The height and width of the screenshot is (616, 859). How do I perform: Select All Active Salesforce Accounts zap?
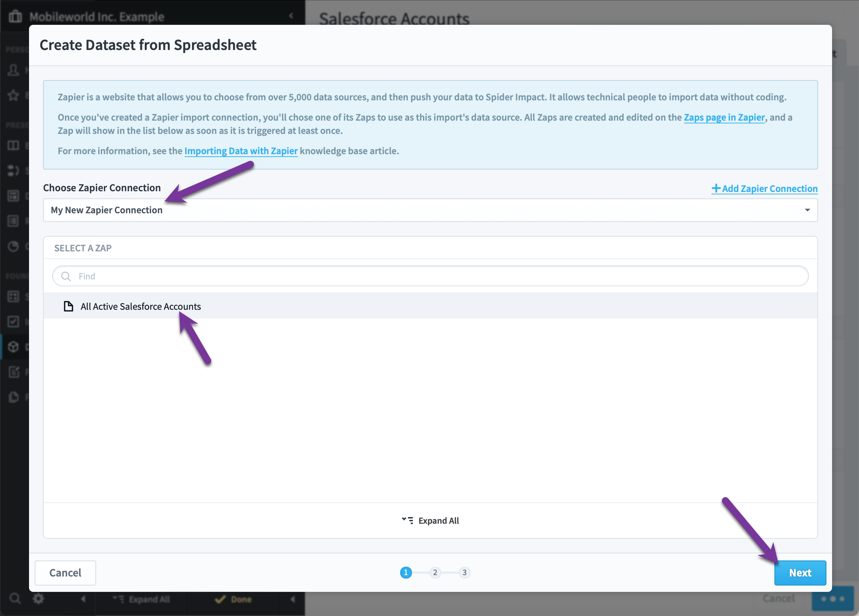coord(430,306)
